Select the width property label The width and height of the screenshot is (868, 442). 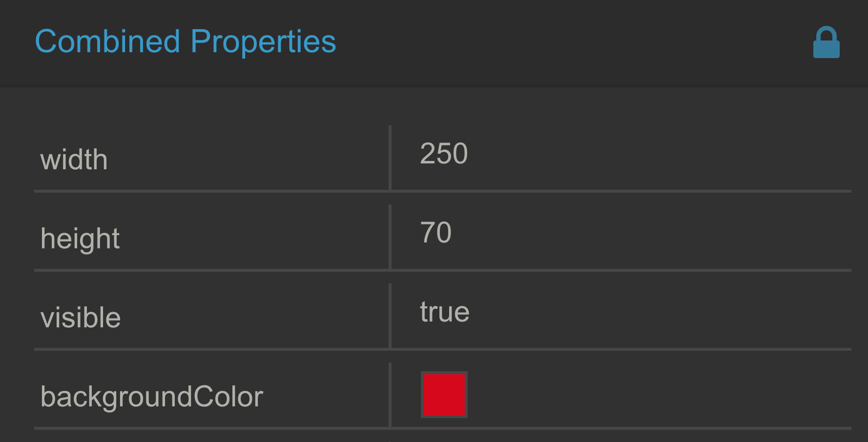(x=74, y=160)
